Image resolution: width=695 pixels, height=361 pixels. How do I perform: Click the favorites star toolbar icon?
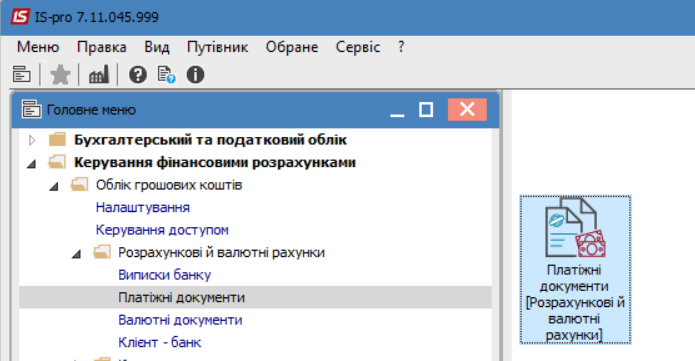click(60, 75)
